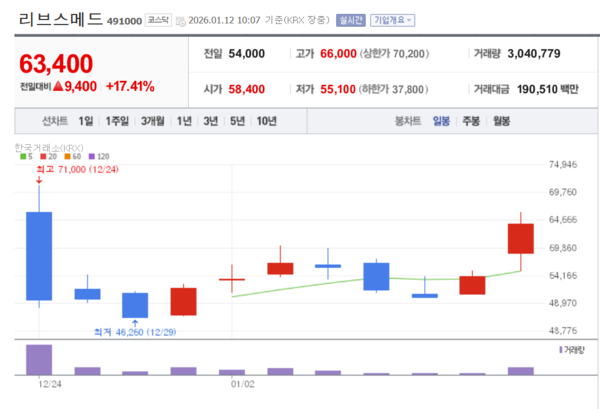Select the 1주일 line chart period
This screenshot has width=600, height=409.
[x=117, y=122]
